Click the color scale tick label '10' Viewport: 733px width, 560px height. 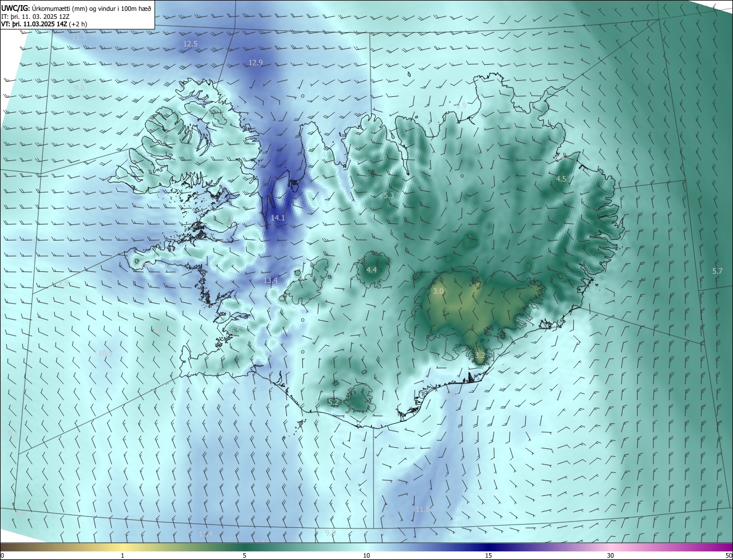366,555
